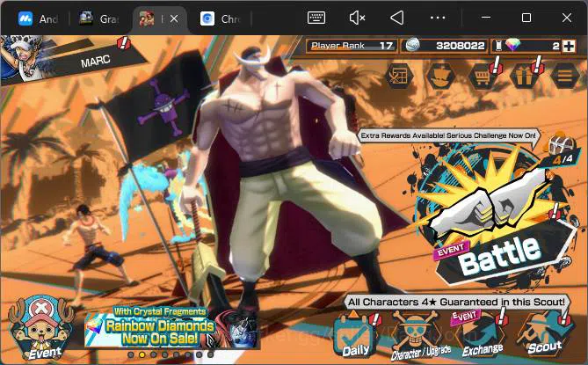This screenshot has width=588, height=365.
Task: Select the third banner page dot
Action: pos(154,354)
